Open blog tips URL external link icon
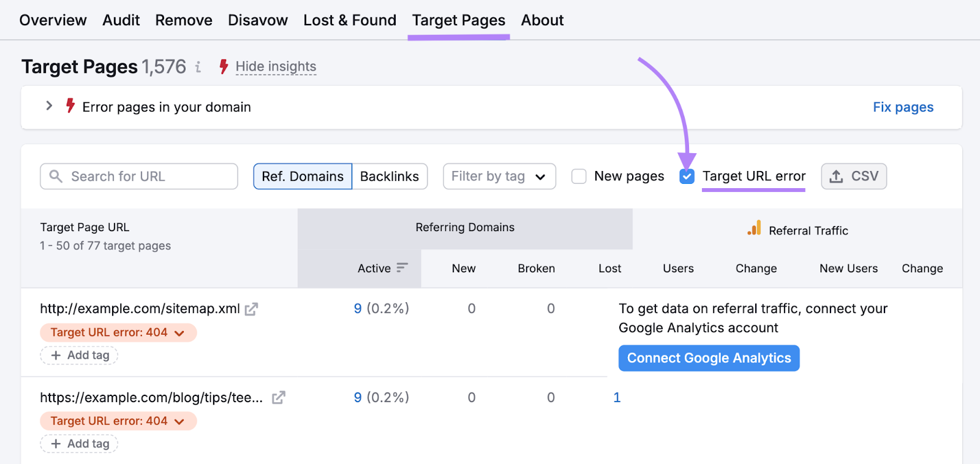Screen dimensions: 980x464 click(x=279, y=398)
